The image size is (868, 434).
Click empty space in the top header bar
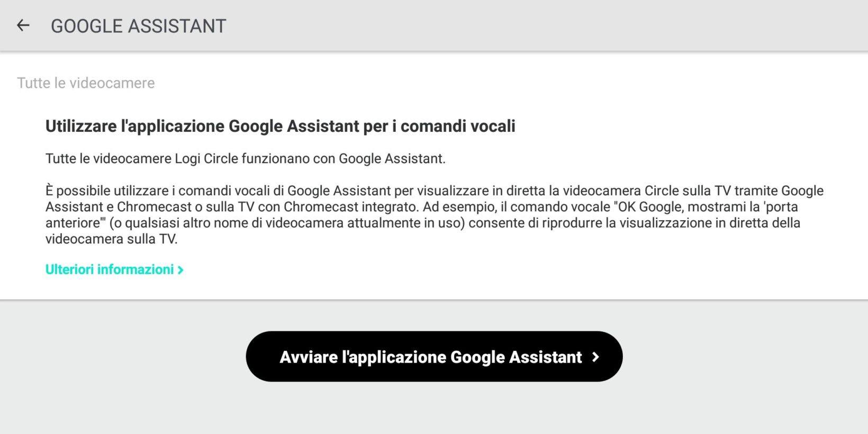pyautogui.click(x=529, y=25)
